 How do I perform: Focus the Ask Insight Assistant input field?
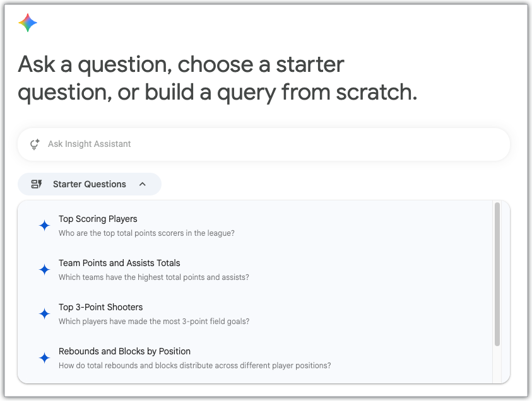(x=264, y=144)
